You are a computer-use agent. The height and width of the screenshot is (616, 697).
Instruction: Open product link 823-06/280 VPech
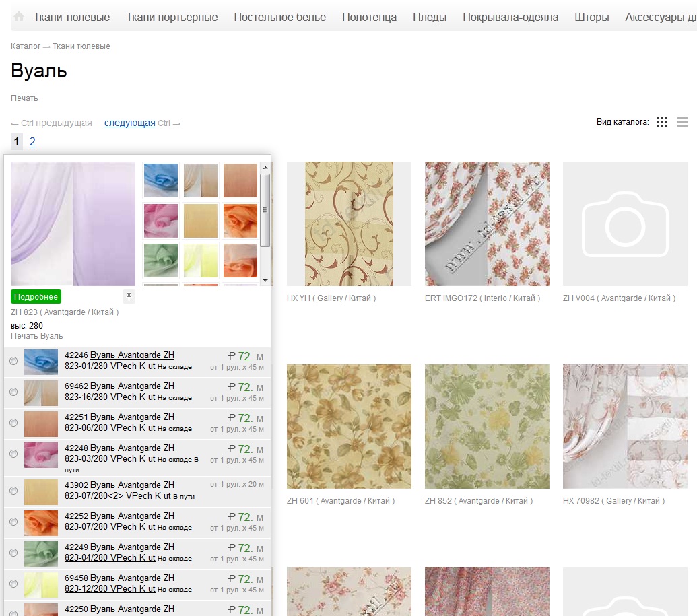point(120,423)
